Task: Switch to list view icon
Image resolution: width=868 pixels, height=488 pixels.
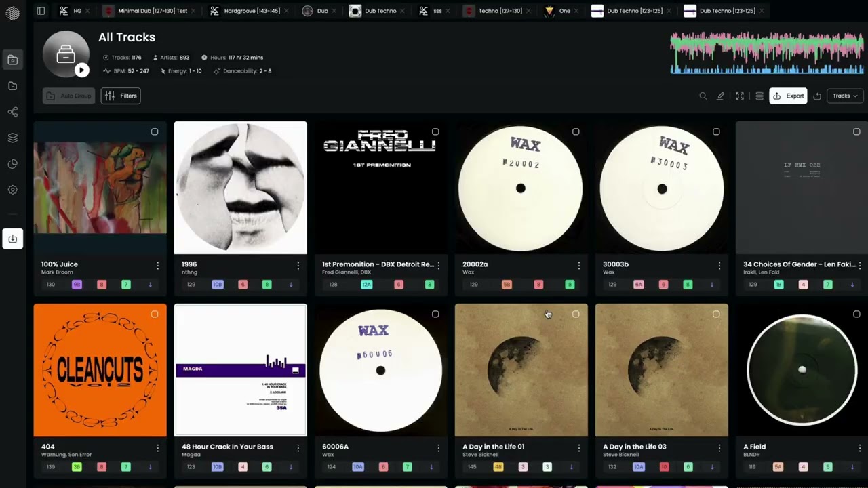Action: [759, 96]
